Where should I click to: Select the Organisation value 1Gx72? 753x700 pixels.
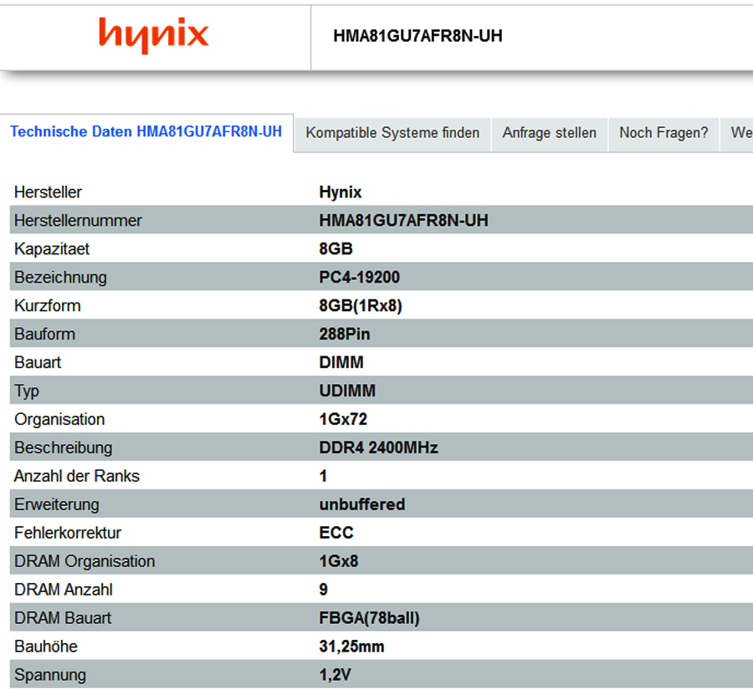[x=343, y=420]
